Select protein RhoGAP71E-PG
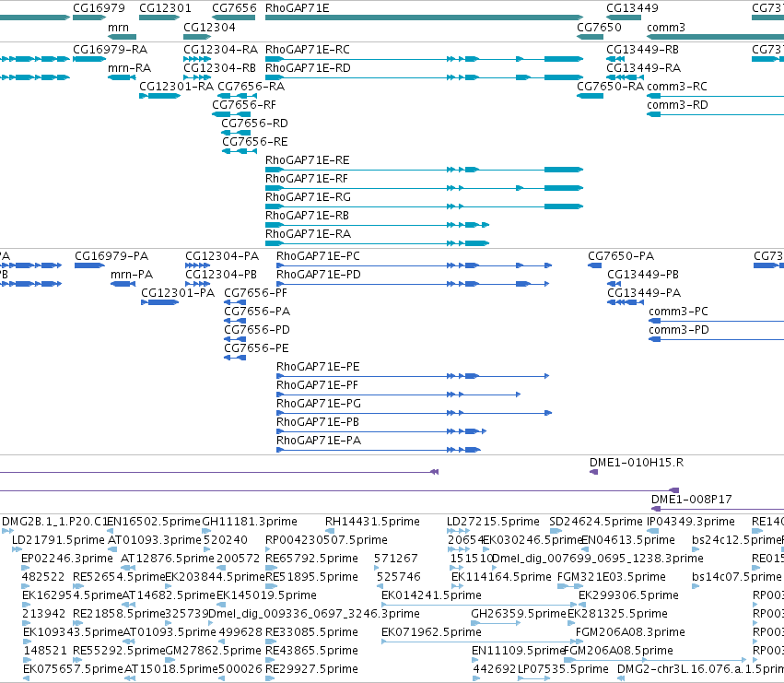The height and width of the screenshot is (683, 784). pyautogui.click(x=319, y=405)
